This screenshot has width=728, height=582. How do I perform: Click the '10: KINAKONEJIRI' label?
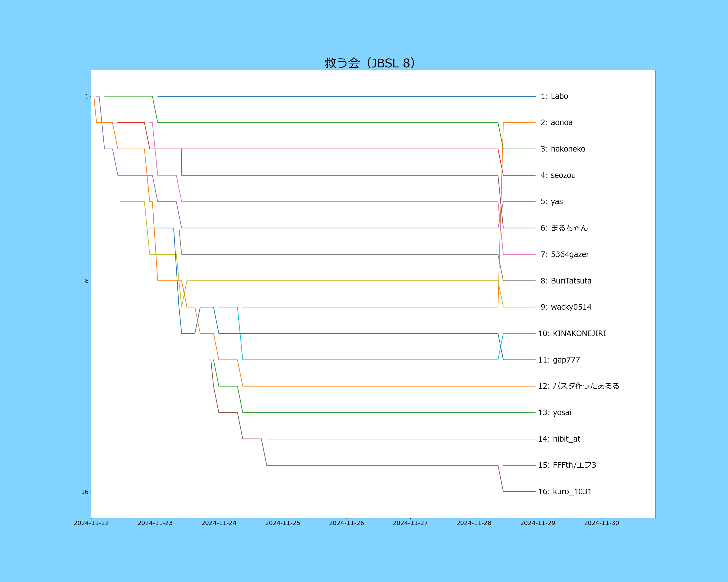pyautogui.click(x=572, y=334)
